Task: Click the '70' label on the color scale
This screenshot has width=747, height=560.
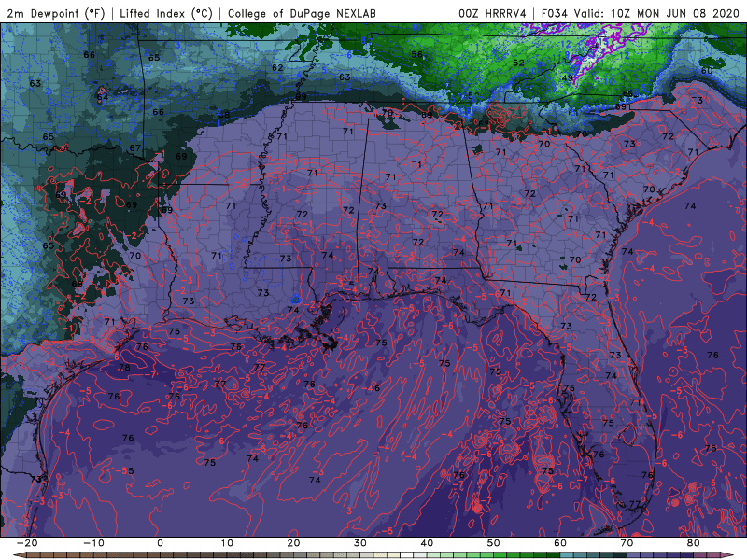Action: click(627, 543)
